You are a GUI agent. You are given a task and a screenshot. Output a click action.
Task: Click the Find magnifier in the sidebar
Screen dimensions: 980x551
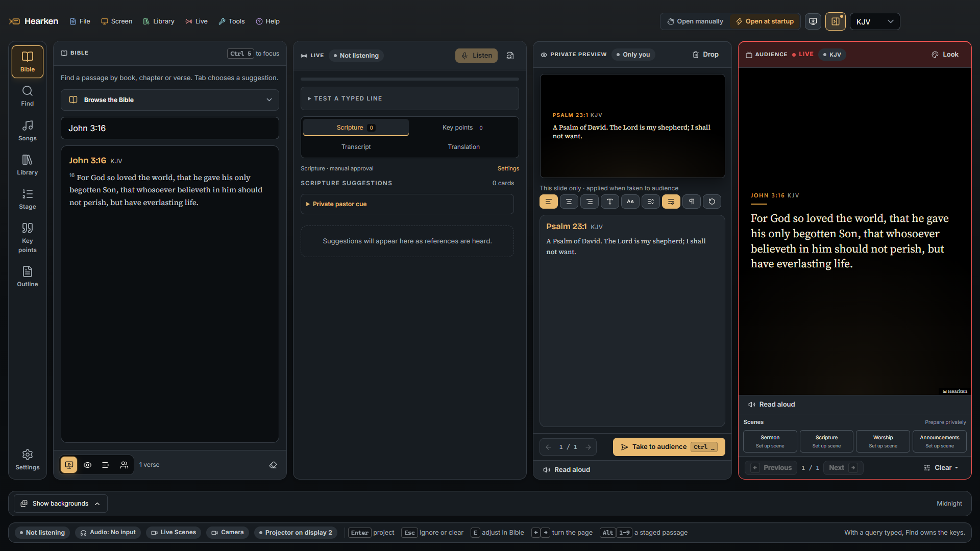(28, 96)
